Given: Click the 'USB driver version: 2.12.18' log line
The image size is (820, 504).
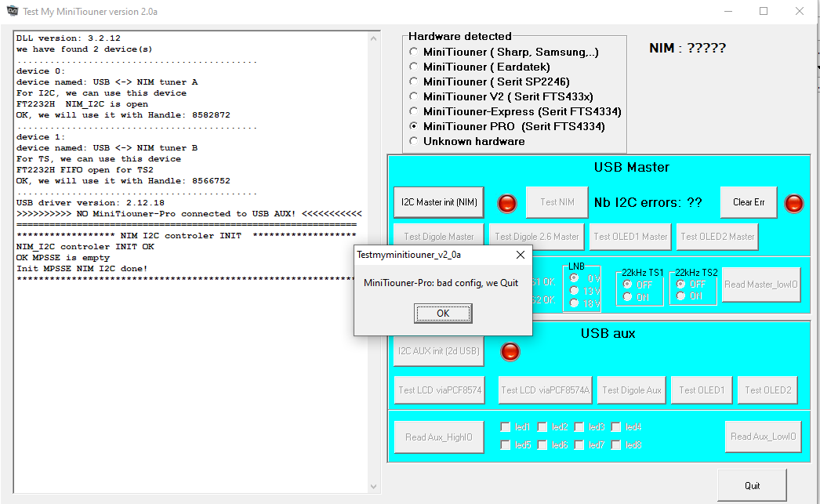Looking at the screenshot, I should tap(90, 203).
